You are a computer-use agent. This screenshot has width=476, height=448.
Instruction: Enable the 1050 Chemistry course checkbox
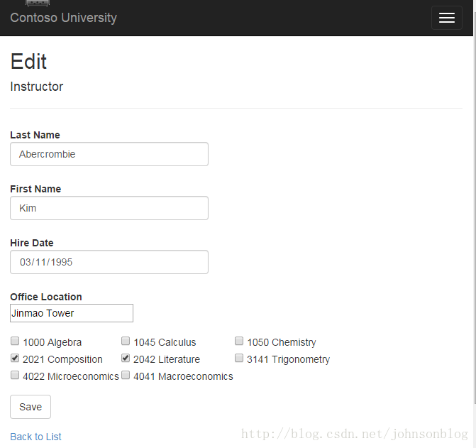pos(239,341)
